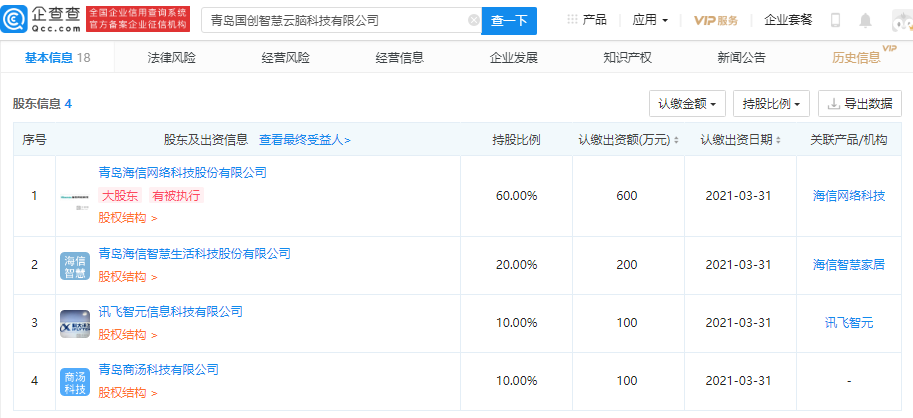The width and height of the screenshot is (913, 418).
Task: Open 青岛商汤科技有限公司 link
Action: tap(158, 369)
